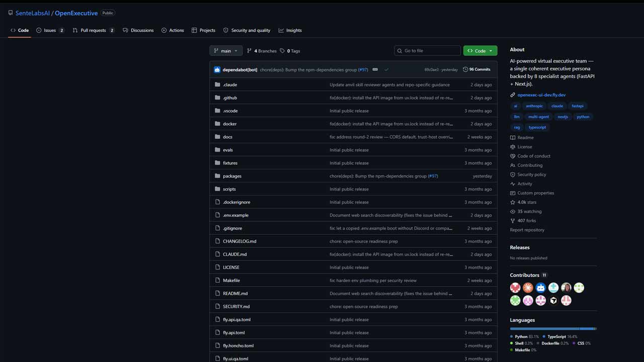
Task: Click the Report repository link
Action: pyautogui.click(x=527, y=230)
